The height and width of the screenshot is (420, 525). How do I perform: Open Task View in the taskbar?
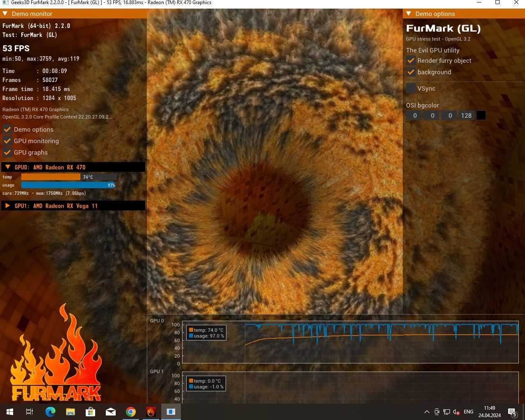(x=30, y=412)
